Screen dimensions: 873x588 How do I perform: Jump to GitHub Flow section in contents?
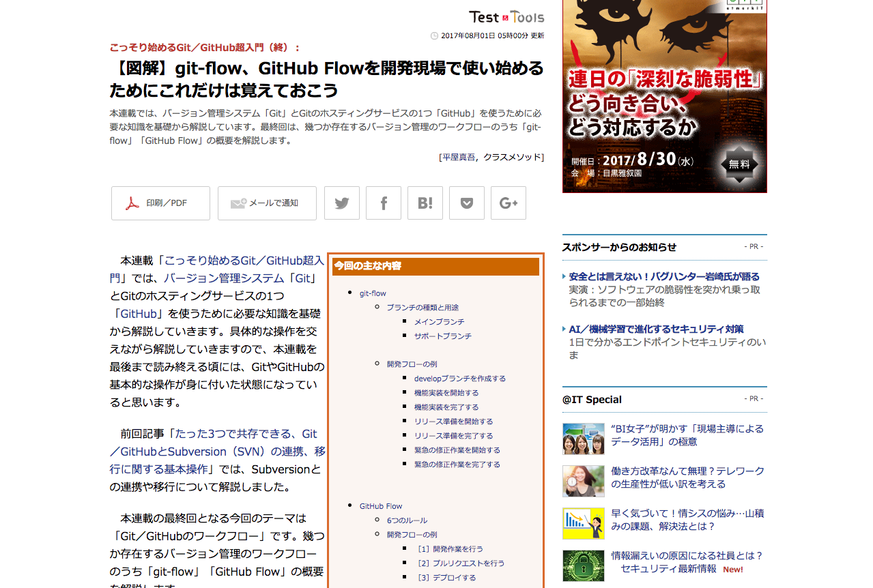(x=381, y=506)
